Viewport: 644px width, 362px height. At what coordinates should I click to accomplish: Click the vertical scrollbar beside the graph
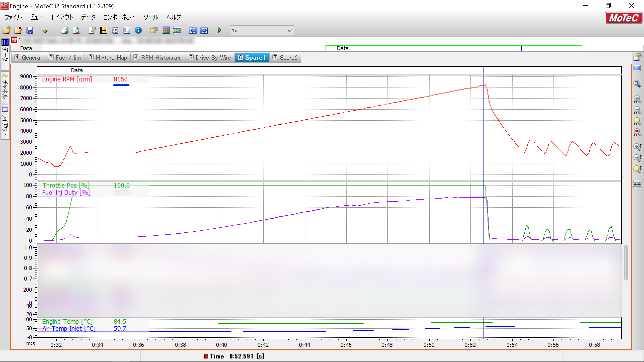tap(626, 262)
